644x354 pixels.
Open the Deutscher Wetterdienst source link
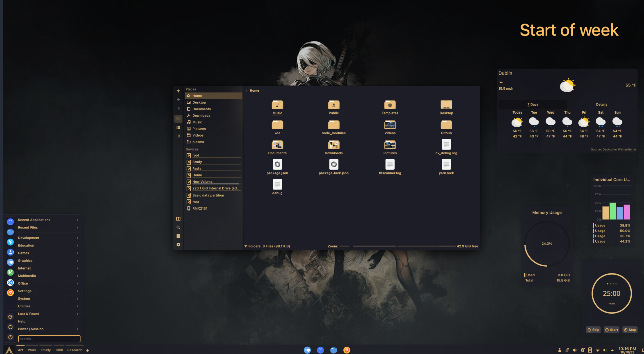pos(613,149)
